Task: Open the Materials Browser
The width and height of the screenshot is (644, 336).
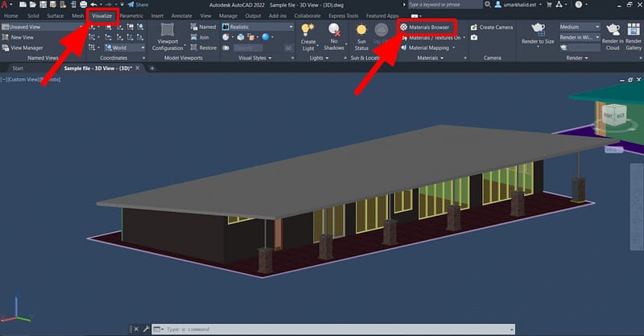Action: [x=428, y=27]
